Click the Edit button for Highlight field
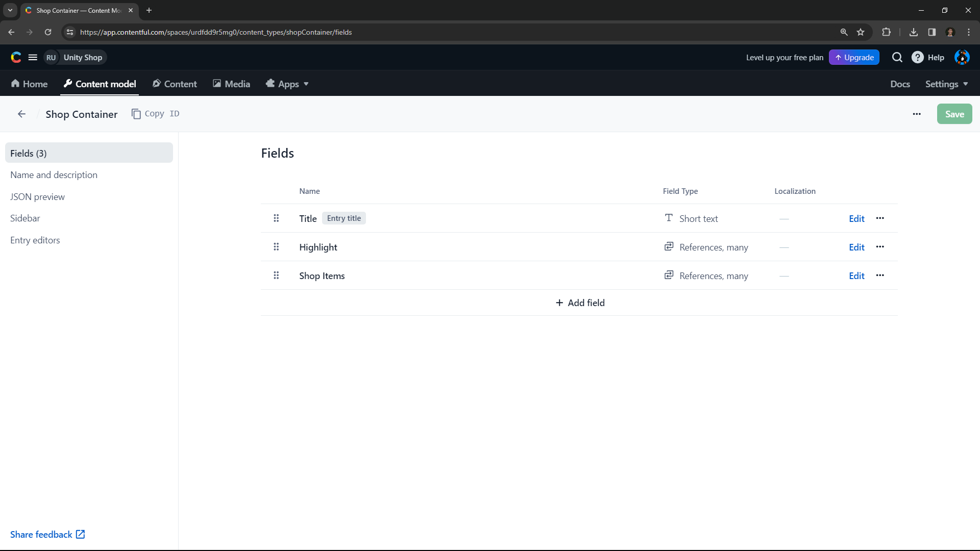This screenshot has height=551, width=980. point(857,247)
